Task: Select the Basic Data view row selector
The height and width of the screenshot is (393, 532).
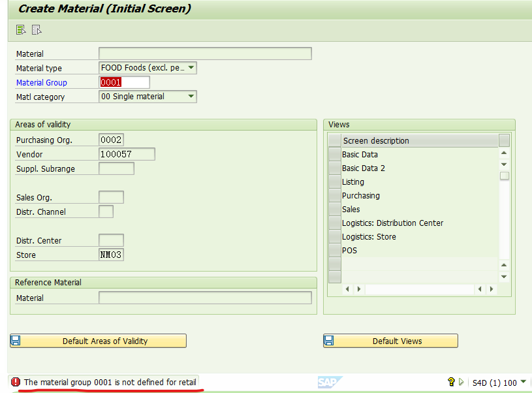Action: tap(335, 154)
